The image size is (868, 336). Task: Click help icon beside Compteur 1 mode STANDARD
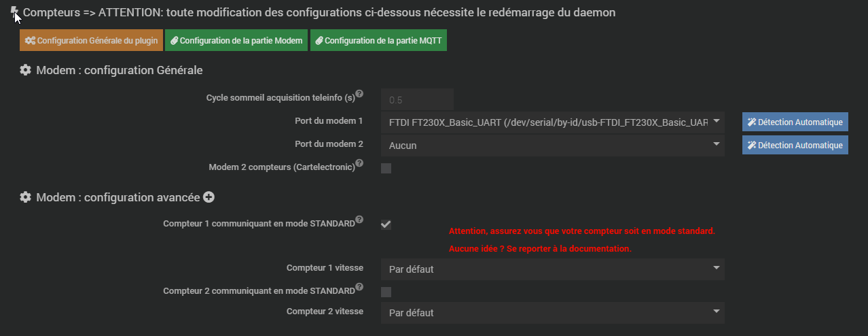(x=359, y=220)
